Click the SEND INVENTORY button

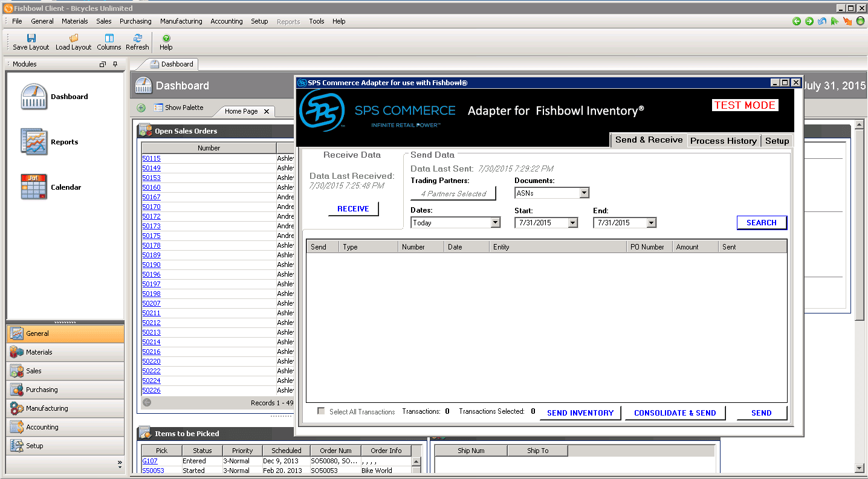pos(580,413)
